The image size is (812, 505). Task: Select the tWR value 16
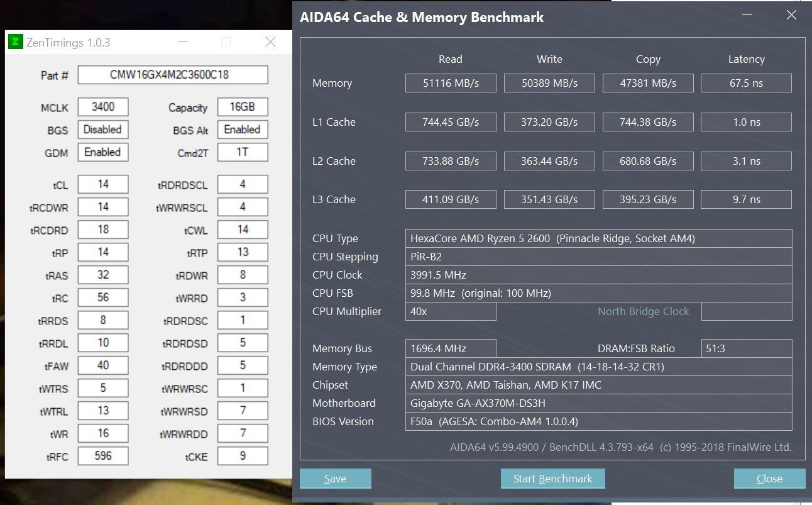[103, 433]
